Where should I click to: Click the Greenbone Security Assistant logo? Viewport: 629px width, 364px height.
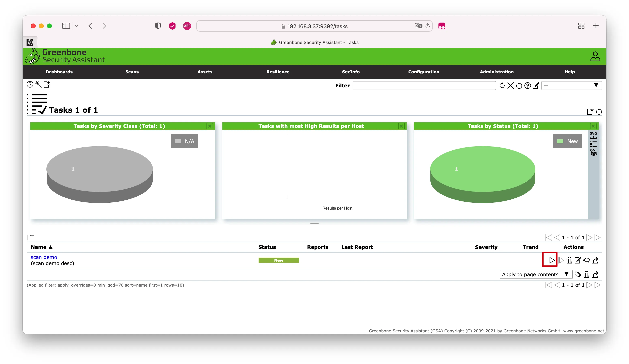click(65, 56)
